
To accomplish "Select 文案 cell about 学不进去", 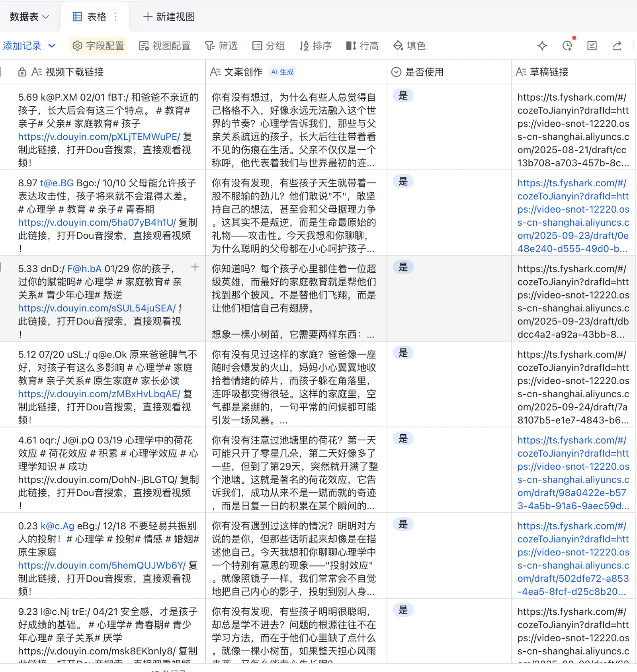I will (296, 631).
